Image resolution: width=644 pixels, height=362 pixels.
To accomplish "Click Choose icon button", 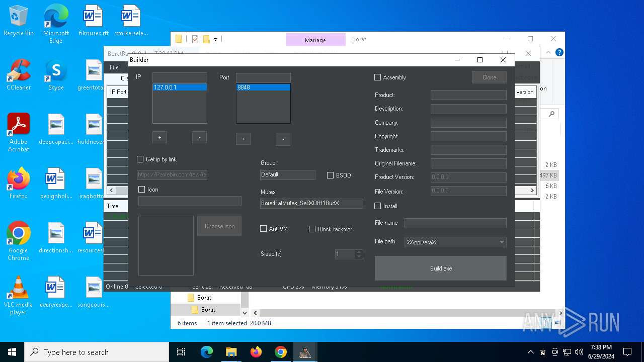I will (x=219, y=226).
